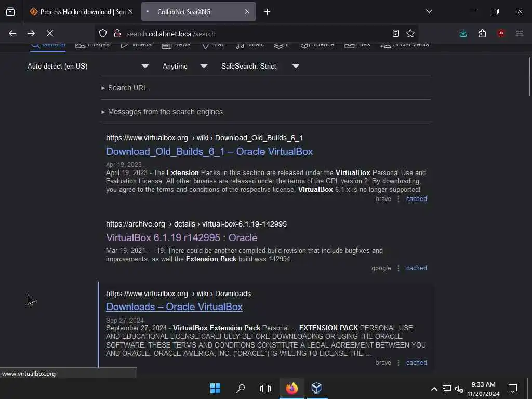The height and width of the screenshot is (399, 532).
Task: Select the CollabNet SearXNG tab
Action: (198, 11)
